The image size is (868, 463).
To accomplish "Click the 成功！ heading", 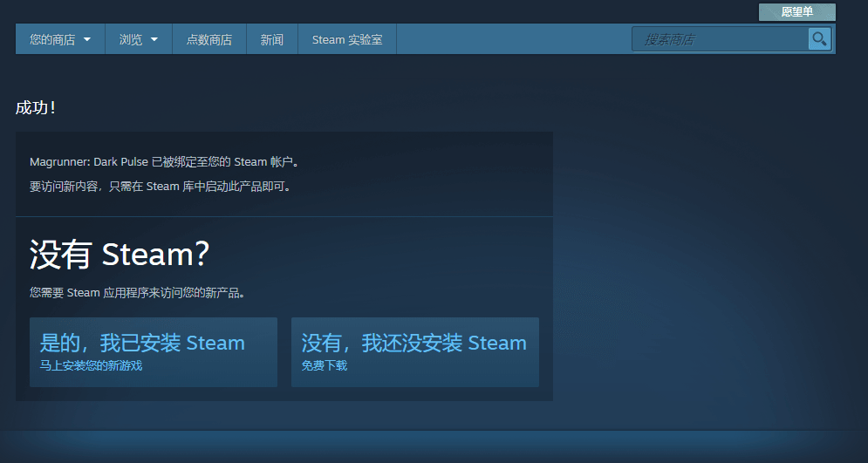I will coord(37,108).
